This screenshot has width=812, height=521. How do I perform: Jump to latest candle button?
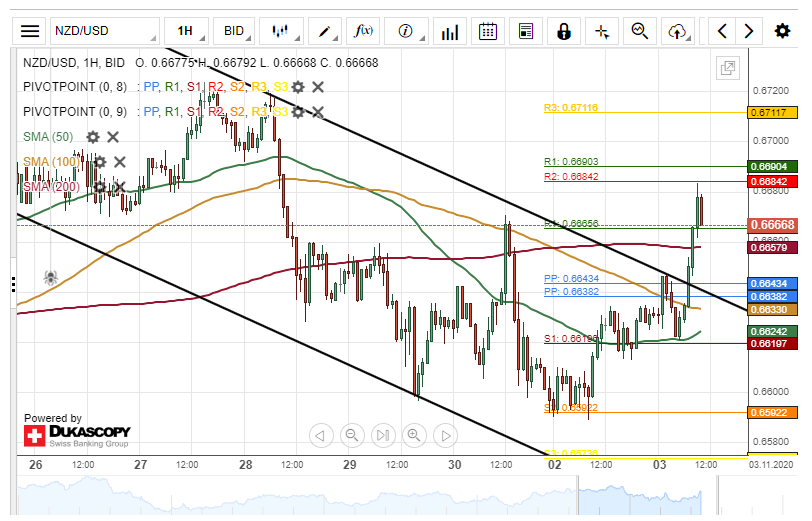[x=383, y=436]
